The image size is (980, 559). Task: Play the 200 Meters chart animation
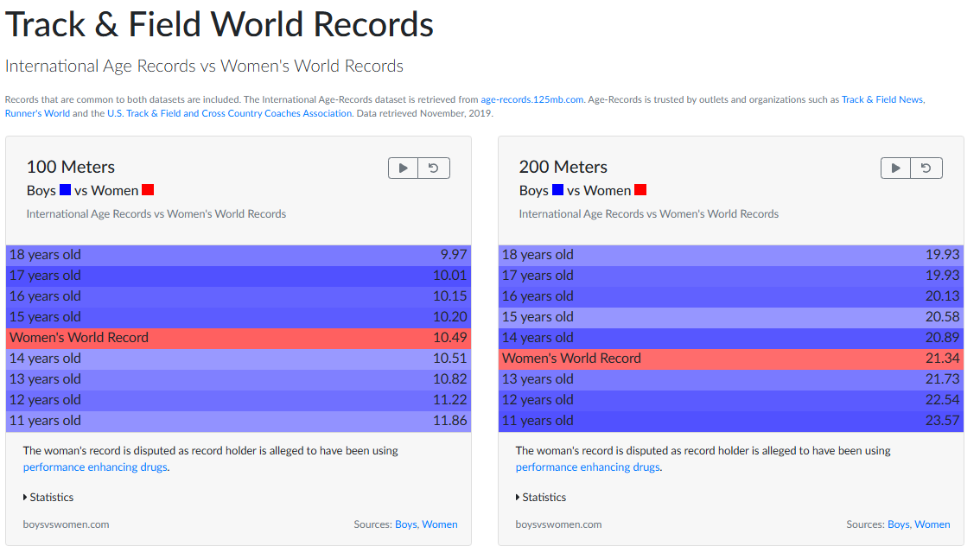click(x=895, y=168)
